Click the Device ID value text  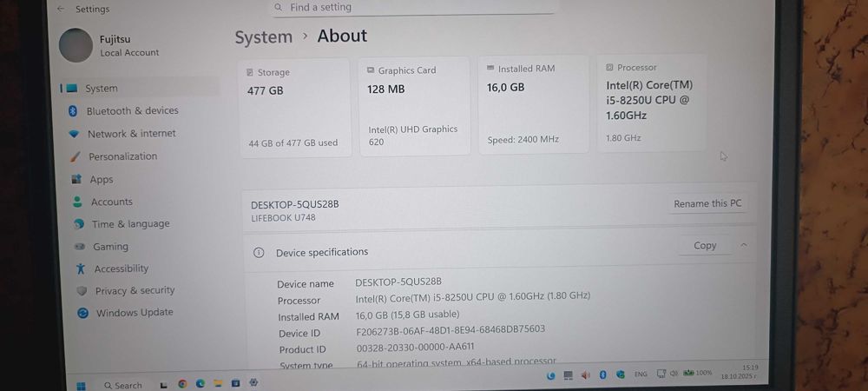point(450,329)
